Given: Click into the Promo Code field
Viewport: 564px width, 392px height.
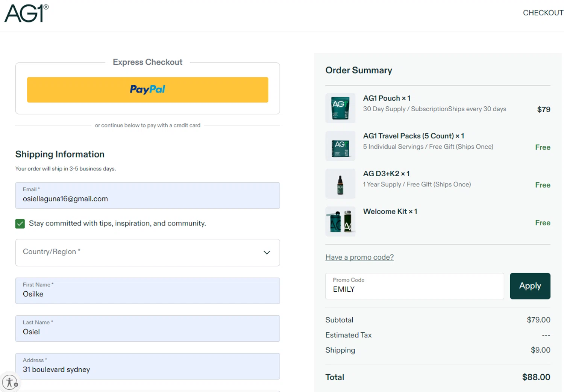Looking at the screenshot, I should coord(414,286).
